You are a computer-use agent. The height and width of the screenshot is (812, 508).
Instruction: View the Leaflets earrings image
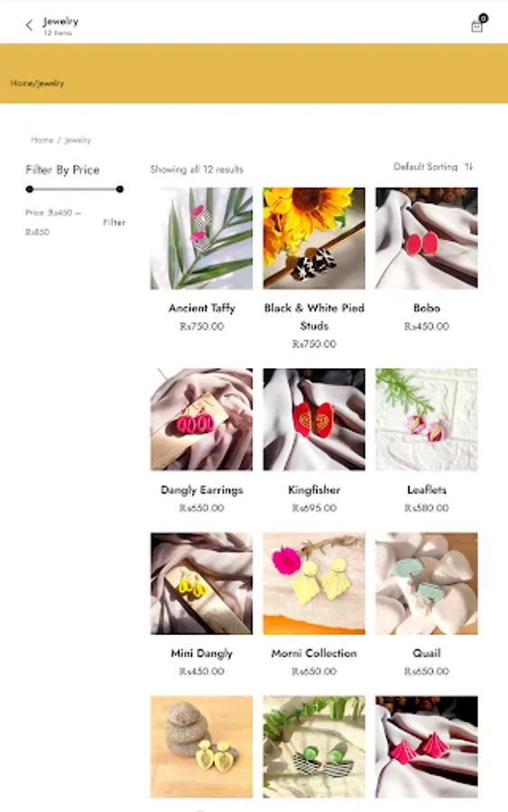[426, 420]
